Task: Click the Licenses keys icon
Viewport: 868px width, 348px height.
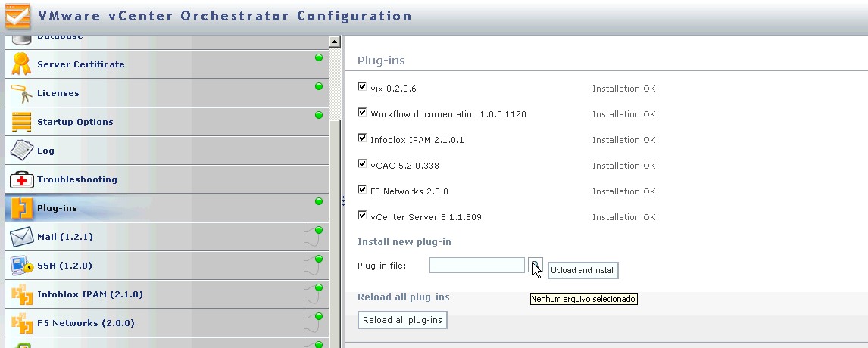Action: coord(21,93)
